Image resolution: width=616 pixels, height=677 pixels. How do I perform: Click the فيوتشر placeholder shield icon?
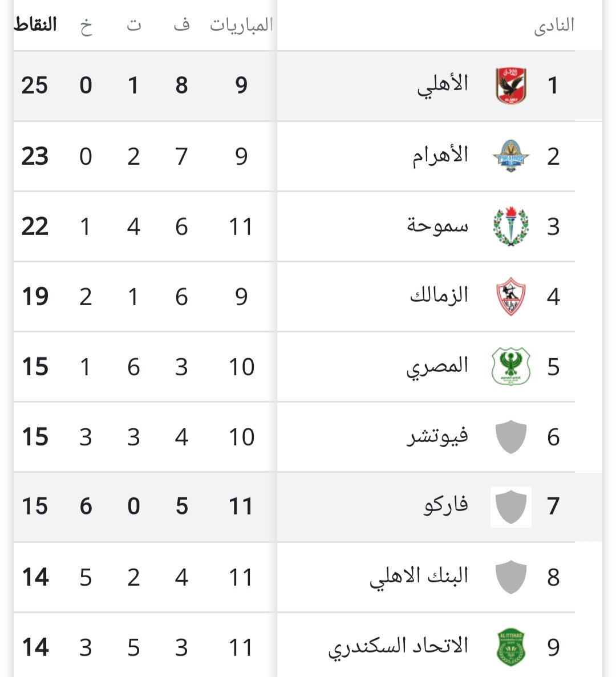510,437
